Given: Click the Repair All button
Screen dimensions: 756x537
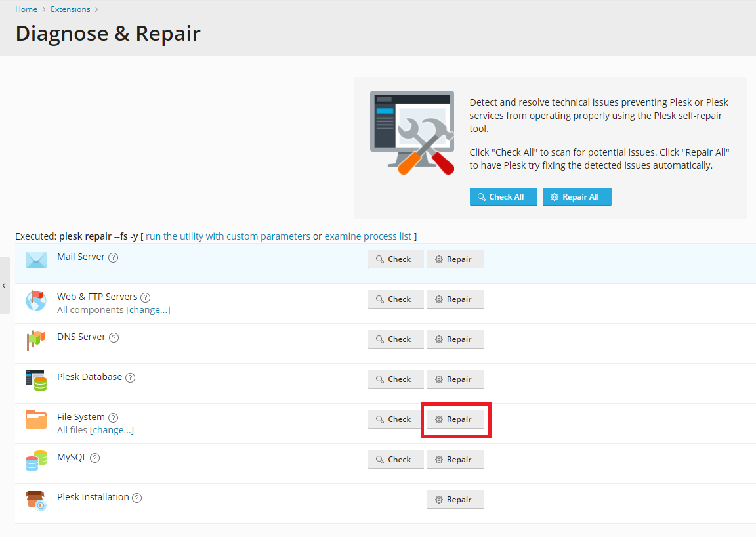Looking at the screenshot, I should [577, 197].
